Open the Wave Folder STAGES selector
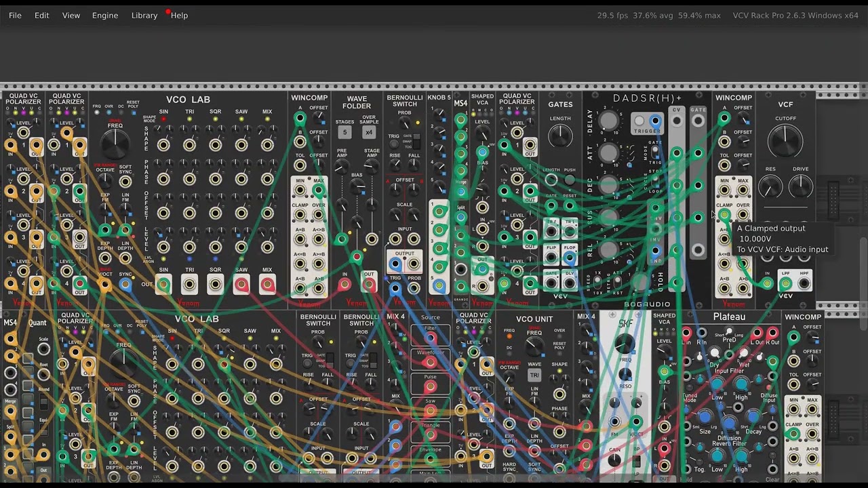The image size is (868, 488). (344, 133)
